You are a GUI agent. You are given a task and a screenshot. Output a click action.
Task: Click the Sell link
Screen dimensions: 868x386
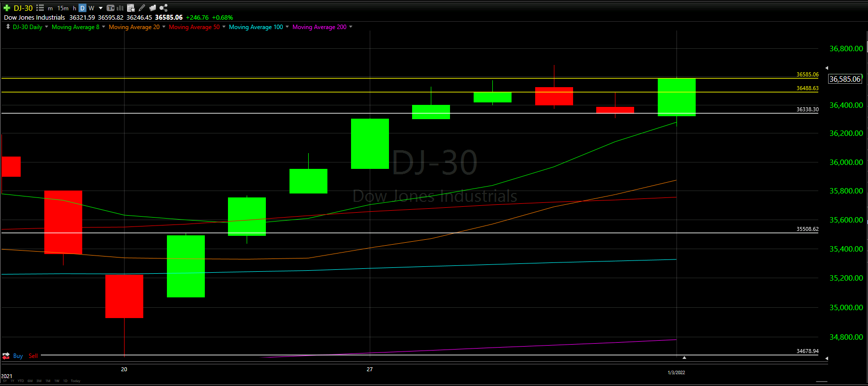(x=33, y=356)
